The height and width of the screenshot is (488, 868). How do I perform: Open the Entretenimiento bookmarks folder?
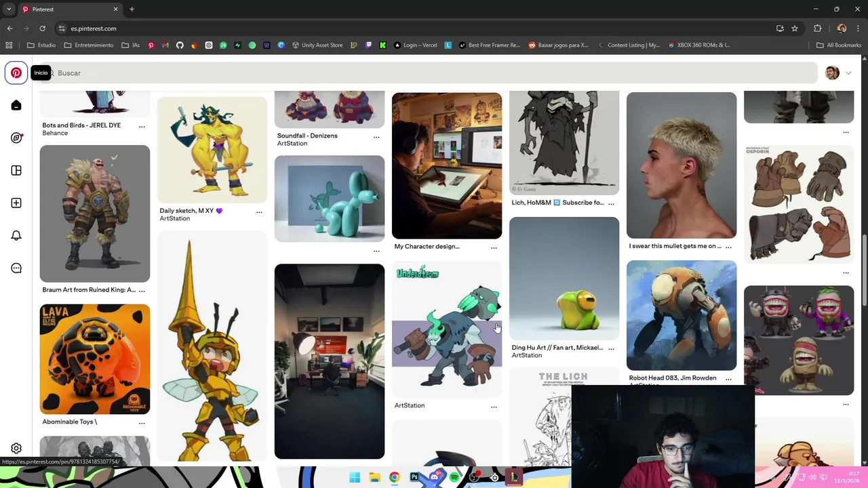[x=89, y=45]
